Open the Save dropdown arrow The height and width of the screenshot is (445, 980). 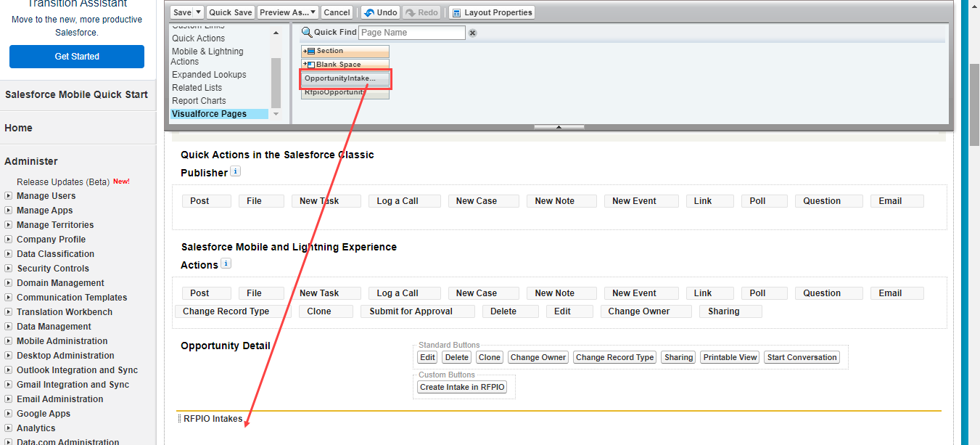tap(199, 12)
